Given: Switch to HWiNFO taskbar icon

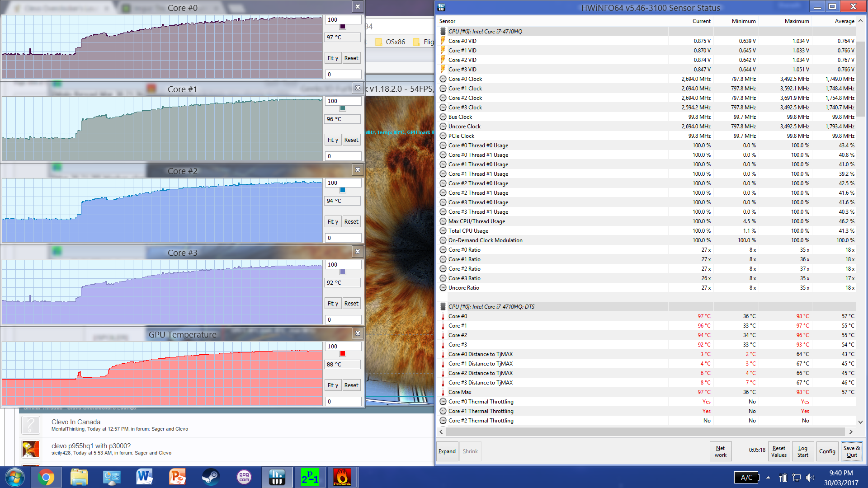Looking at the screenshot, I should [x=277, y=477].
